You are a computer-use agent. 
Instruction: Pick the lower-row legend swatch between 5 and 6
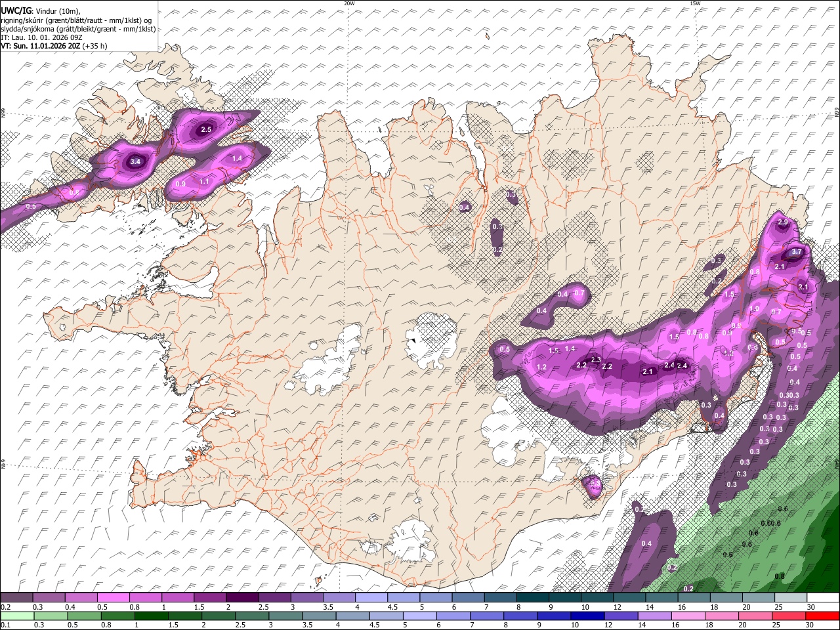pos(420,616)
